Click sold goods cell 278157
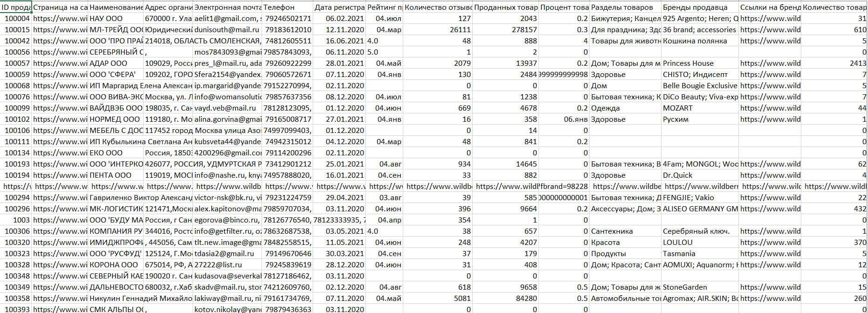Image resolution: width=868 pixels, height=313 pixels. point(505,29)
